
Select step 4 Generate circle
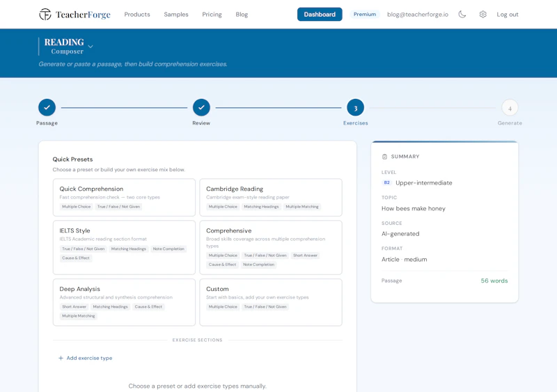point(510,107)
